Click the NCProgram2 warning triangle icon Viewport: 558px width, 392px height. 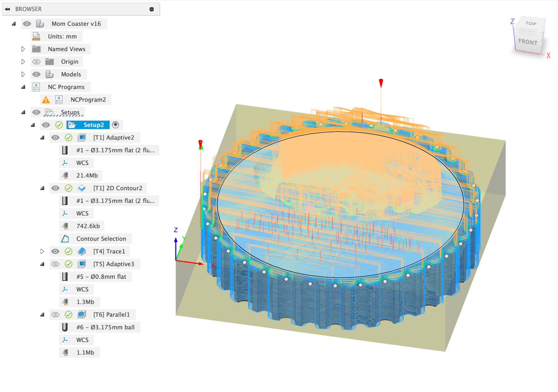tap(46, 100)
